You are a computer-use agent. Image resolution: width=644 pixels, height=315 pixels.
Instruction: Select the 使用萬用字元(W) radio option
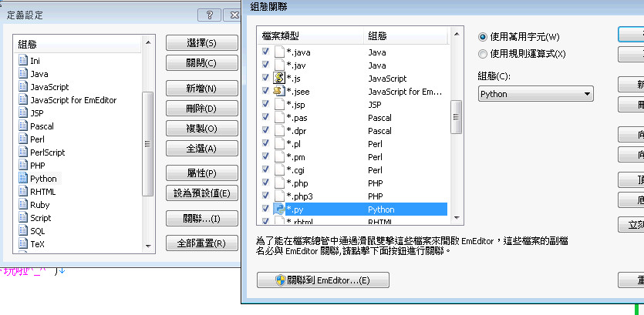point(483,37)
